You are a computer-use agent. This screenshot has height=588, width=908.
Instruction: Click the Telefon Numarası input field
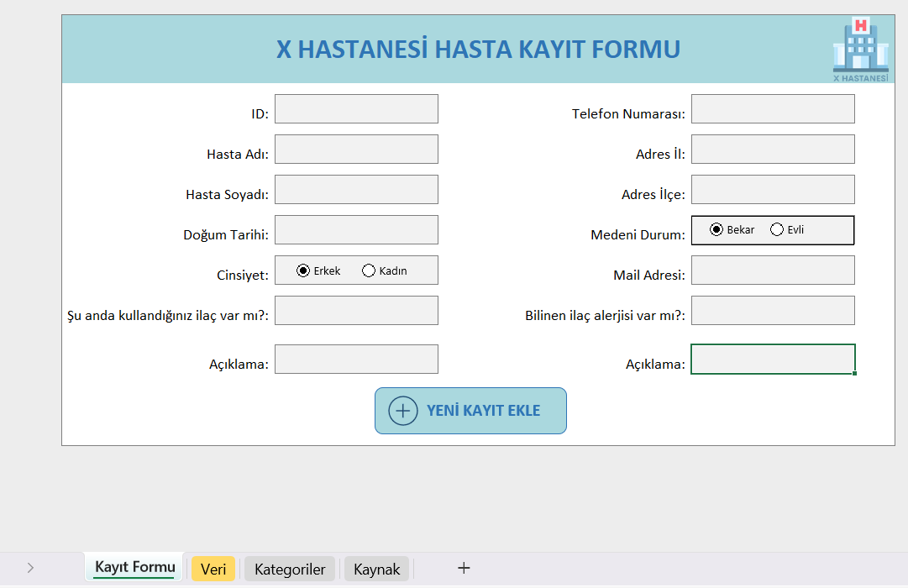[x=773, y=109]
